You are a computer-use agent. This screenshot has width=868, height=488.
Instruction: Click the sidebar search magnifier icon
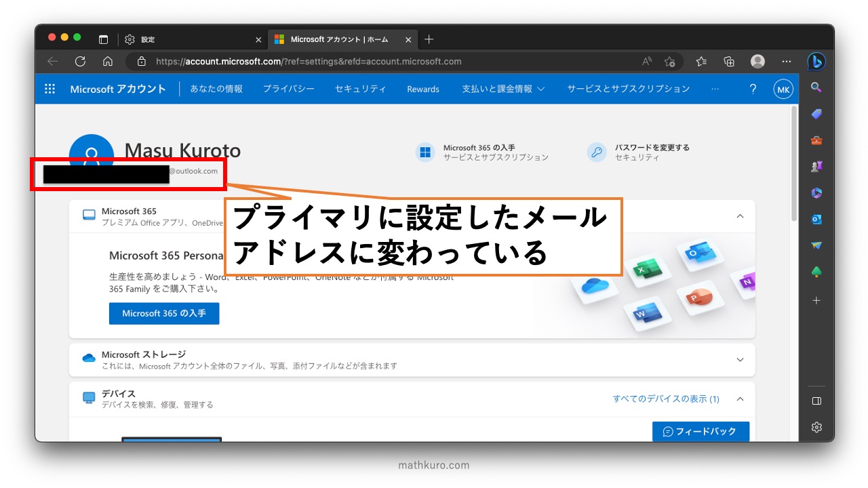pos(816,87)
